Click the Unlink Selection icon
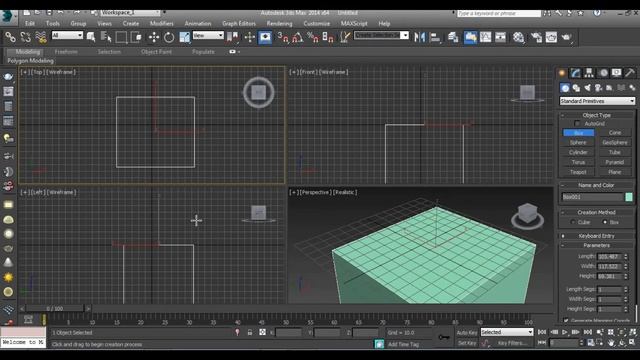 pyautogui.click(x=26, y=37)
